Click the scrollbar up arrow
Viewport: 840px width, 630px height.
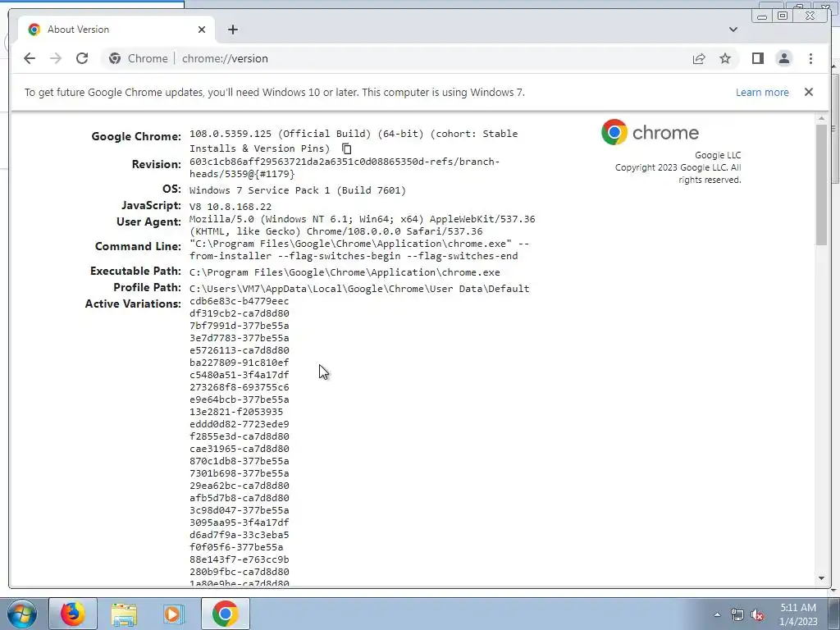tap(821, 118)
